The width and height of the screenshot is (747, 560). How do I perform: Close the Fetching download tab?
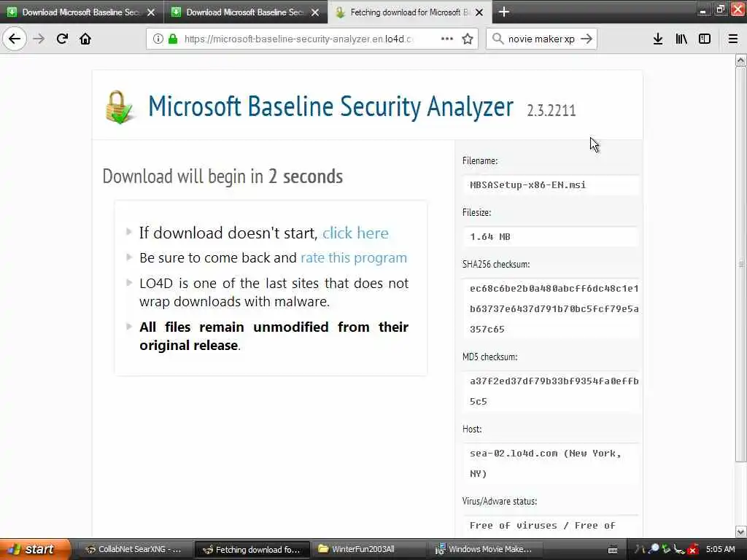pos(479,12)
